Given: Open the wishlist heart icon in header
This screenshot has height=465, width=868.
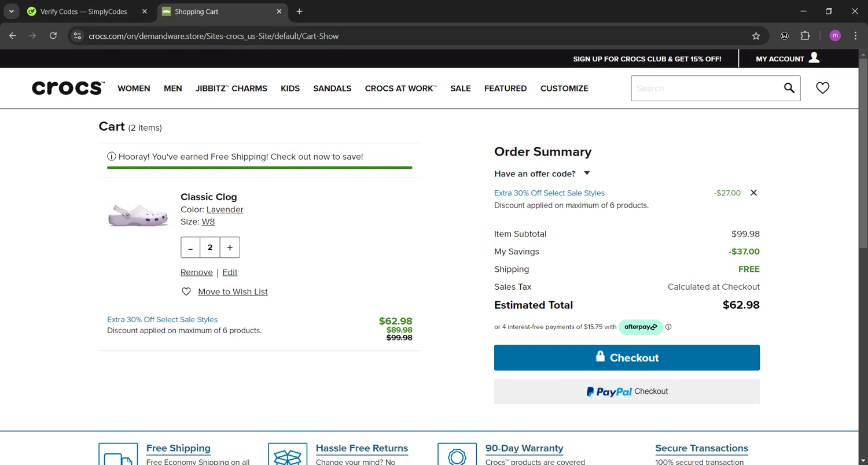Looking at the screenshot, I should tap(822, 88).
